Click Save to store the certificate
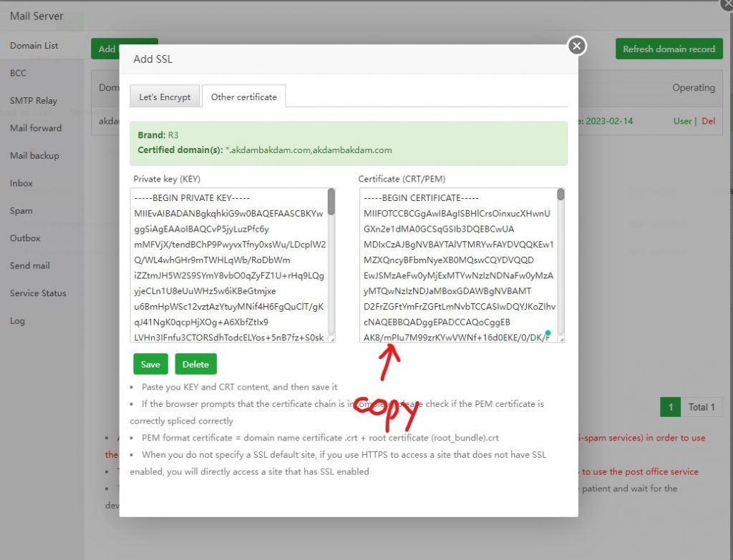 coord(150,364)
